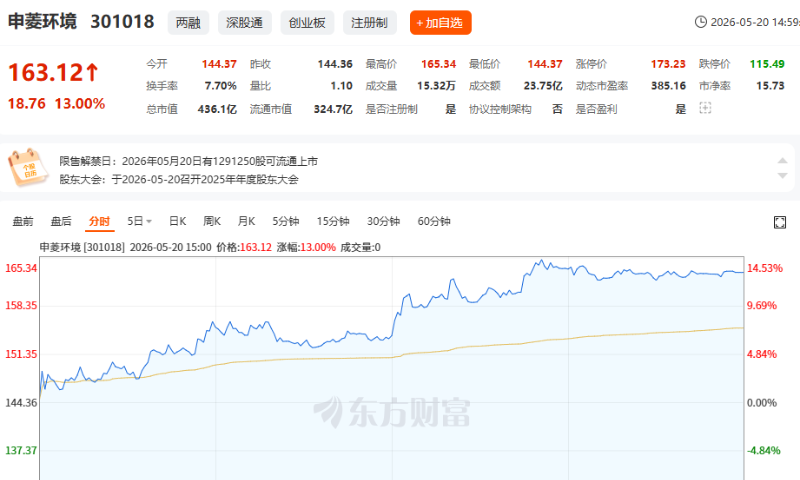Screen dimensions: 800x480
Task: Click the 股东大会 notice line
Action: click(x=179, y=180)
